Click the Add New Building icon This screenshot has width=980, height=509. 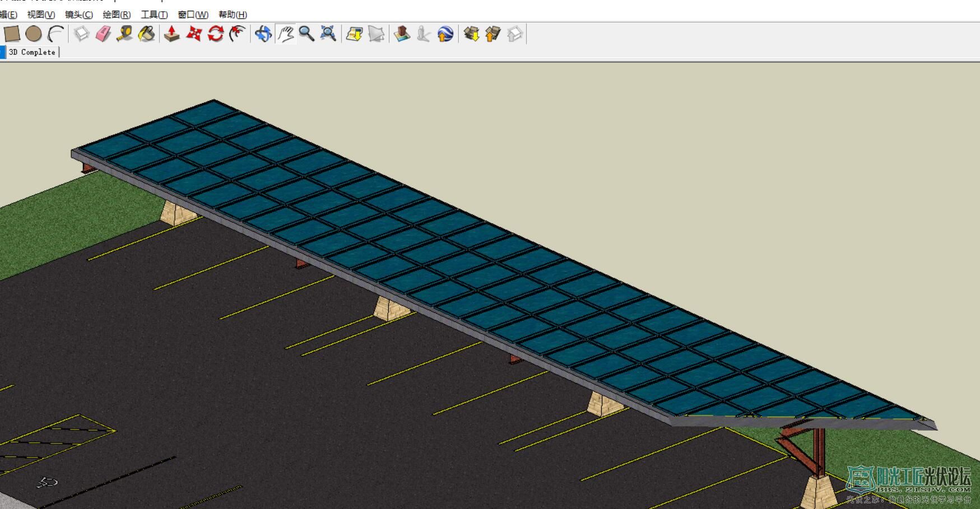[402, 34]
